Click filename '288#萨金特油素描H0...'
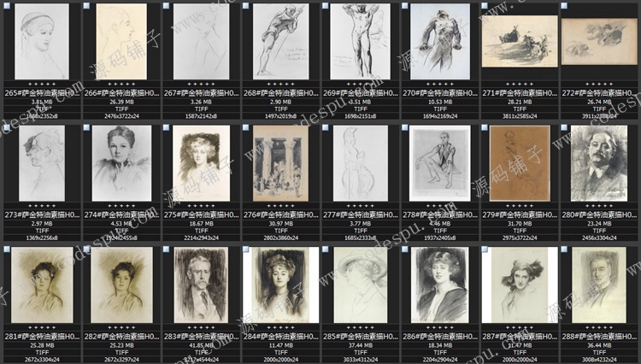This screenshot has height=364, width=641. tap(599, 337)
